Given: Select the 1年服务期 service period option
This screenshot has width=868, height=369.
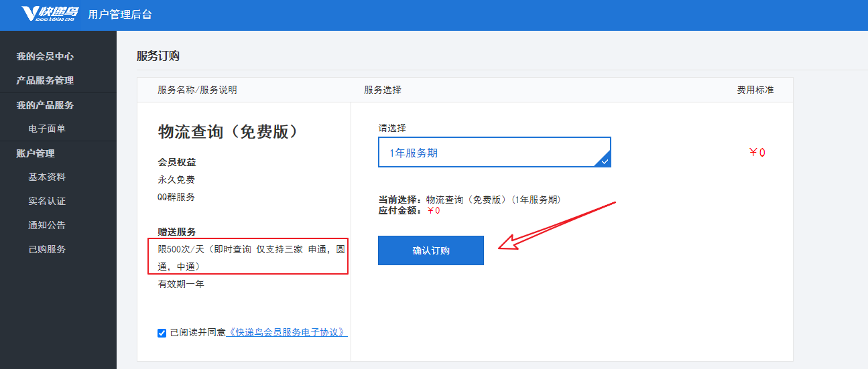Looking at the screenshot, I should point(494,153).
